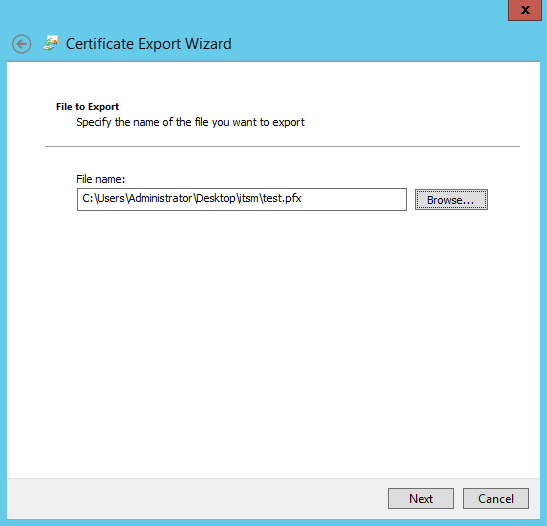Proceed by clicking the Next button
Viewport: 547px width, 526px height.
[x=421, y=498]
